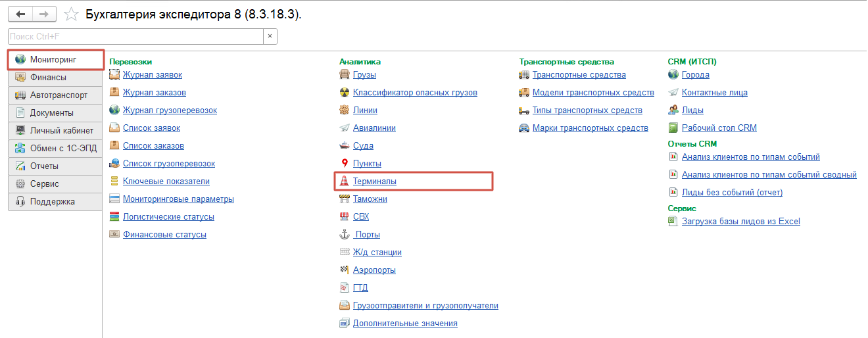Click the Журнал заказов box icon
Image resolution: width=868 pixels, height=338 pixels.
[x=114, y=92]
